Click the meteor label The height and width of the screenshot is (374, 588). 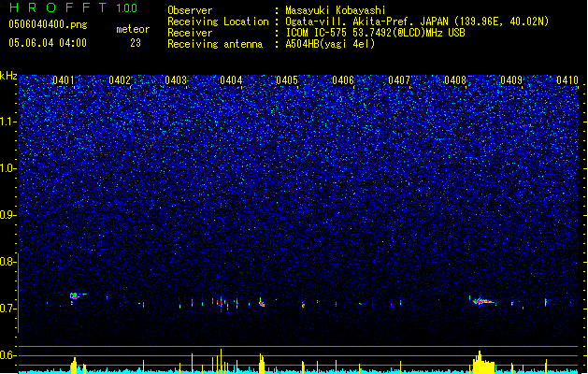pos(133,29)
